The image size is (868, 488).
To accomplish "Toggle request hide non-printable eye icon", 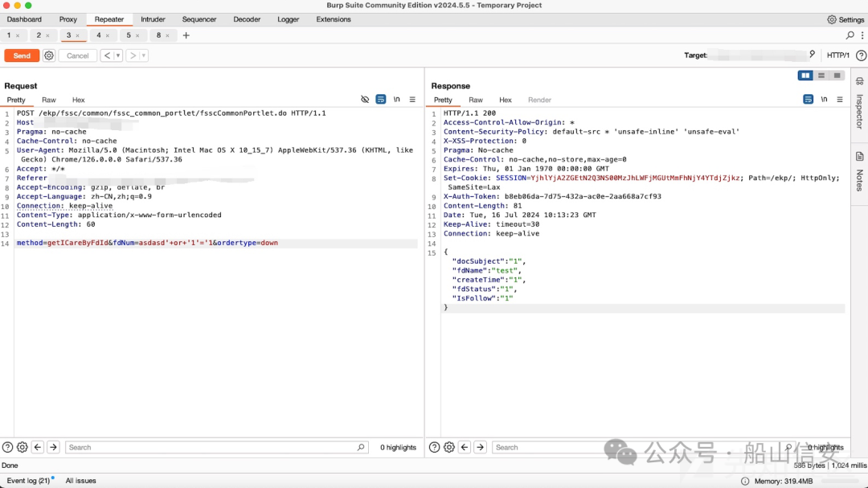I will click(x=365, y=100).
